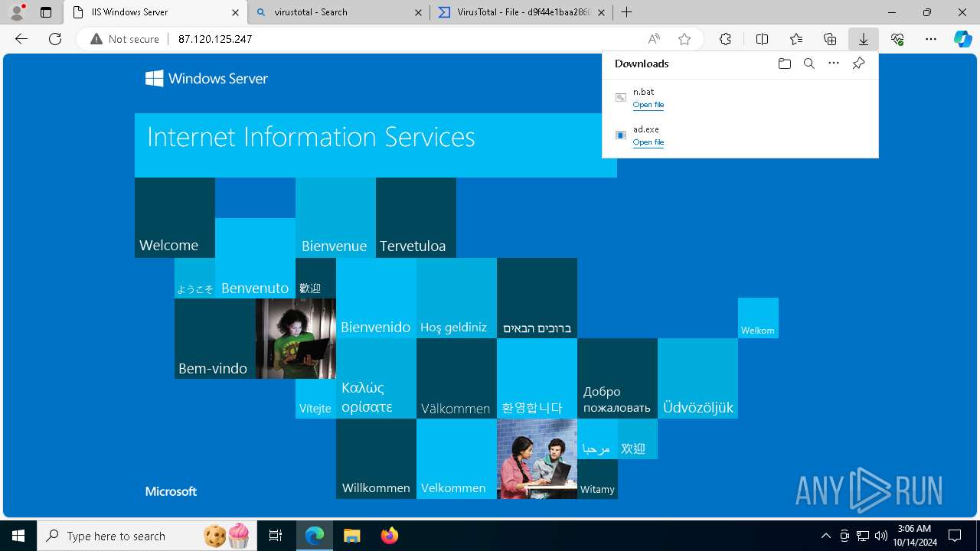Close the VirusTotal File tab
The width and height of the screenshot is (980, 551).
(602, 12)
